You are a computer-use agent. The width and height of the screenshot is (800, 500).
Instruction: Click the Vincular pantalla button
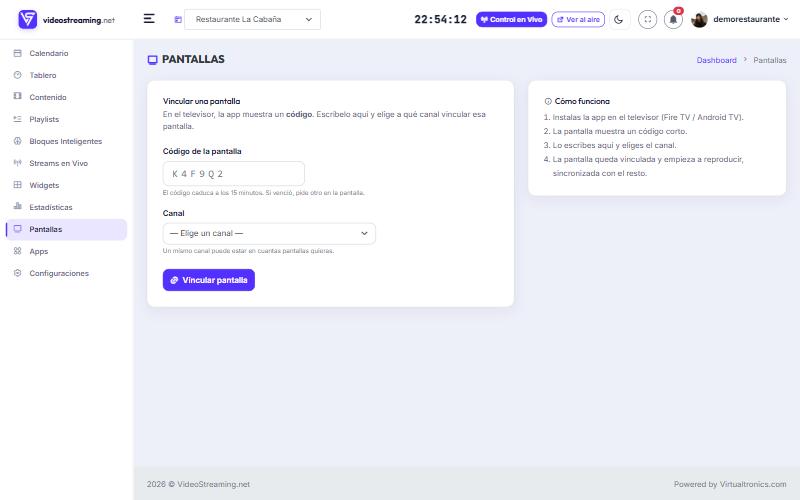click(209, 280)
